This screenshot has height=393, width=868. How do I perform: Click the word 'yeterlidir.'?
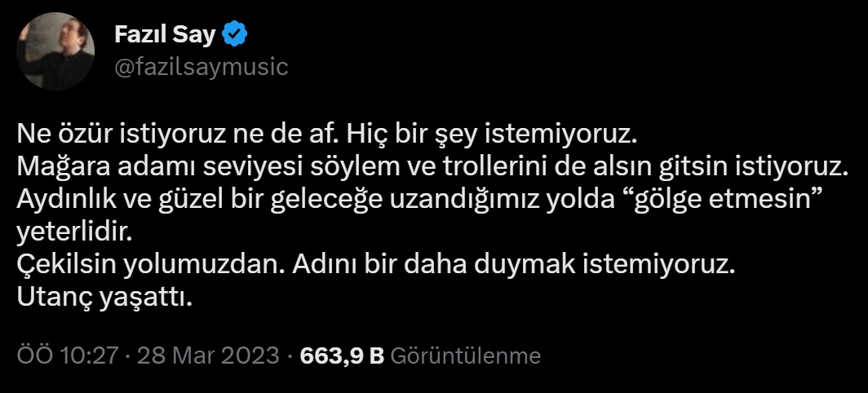coord(75,232)
